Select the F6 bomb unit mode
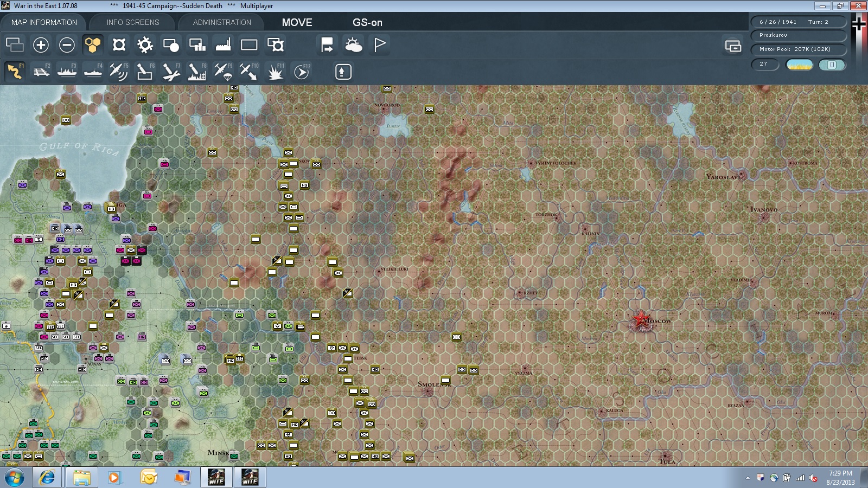The width and height of the screenshot is (868, 488). coord(145,72)
